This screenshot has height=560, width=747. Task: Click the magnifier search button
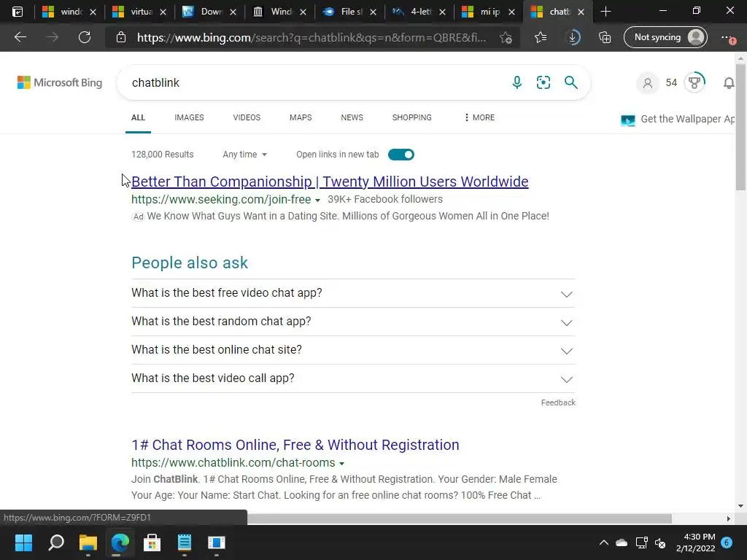(x=570, y=82)
